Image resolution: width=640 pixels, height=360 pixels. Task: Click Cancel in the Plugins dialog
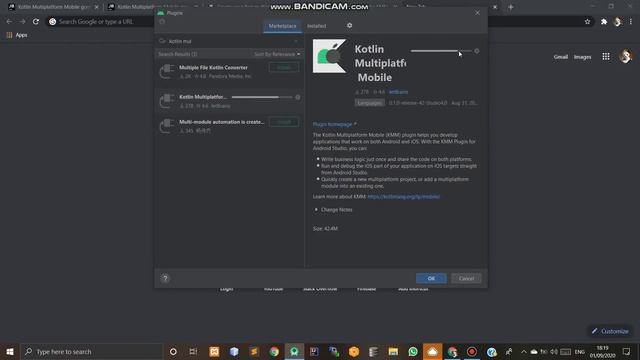coord(466,278)
